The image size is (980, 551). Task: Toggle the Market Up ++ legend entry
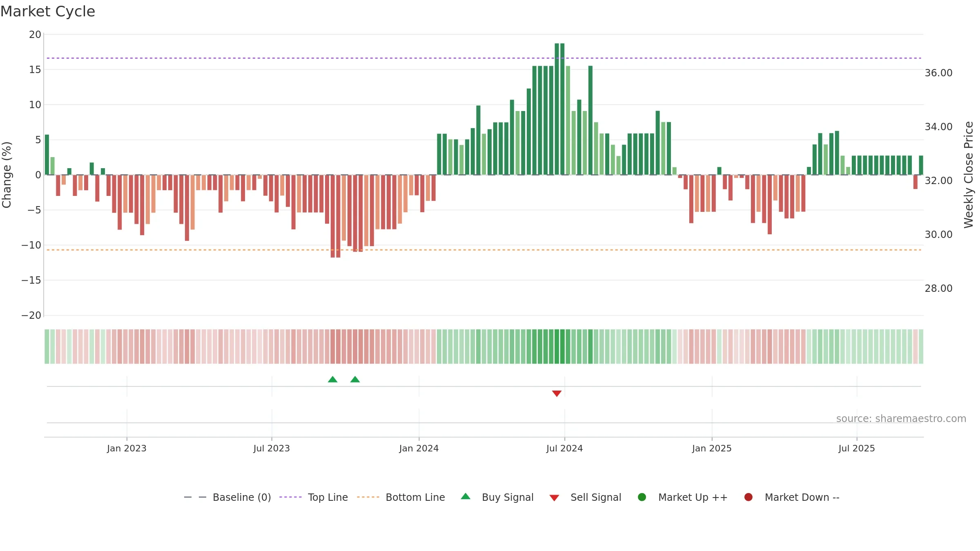[x=682, y=497]
